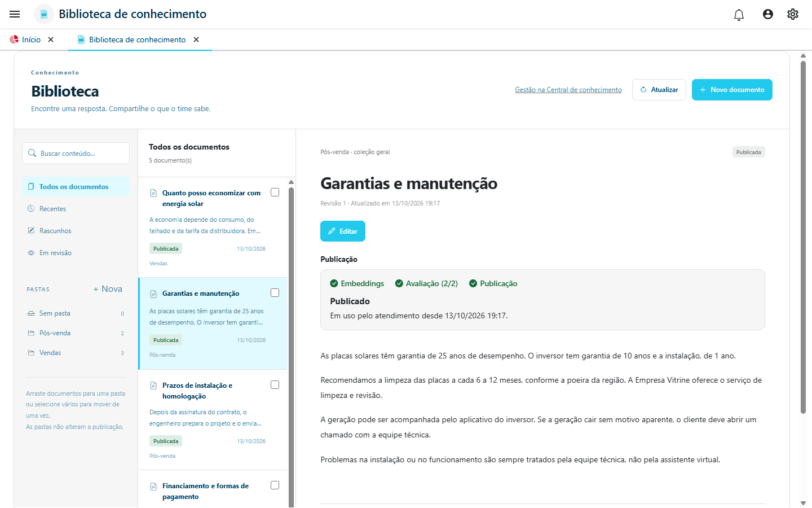Edit the Garantias e manutenção document

pos(343,231)
